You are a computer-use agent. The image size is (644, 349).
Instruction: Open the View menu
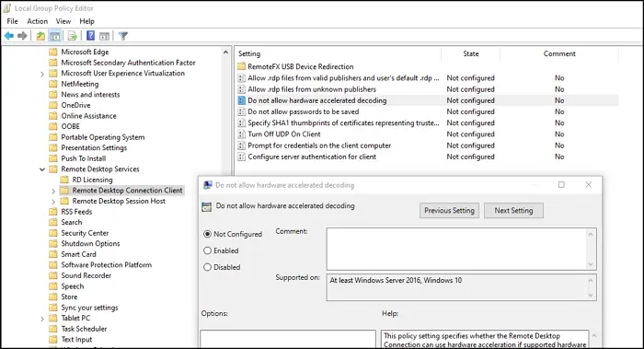[x=63, y=21]
